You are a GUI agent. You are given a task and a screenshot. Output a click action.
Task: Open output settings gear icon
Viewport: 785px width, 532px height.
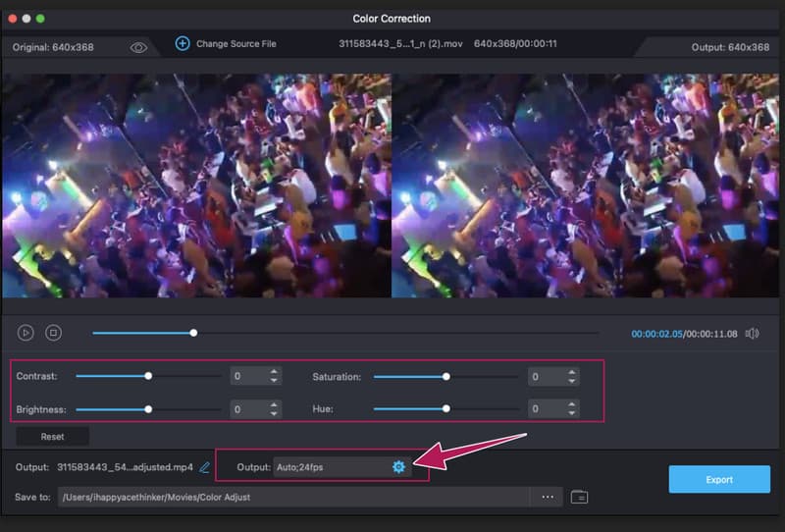[x=398, y=467]
